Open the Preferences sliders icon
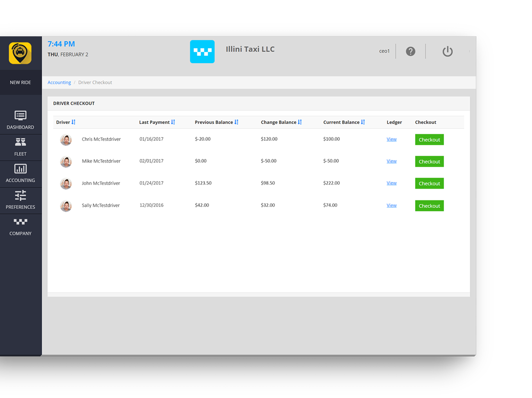The width and height of the screenshot is (532, 398). [x=20, y=195]
